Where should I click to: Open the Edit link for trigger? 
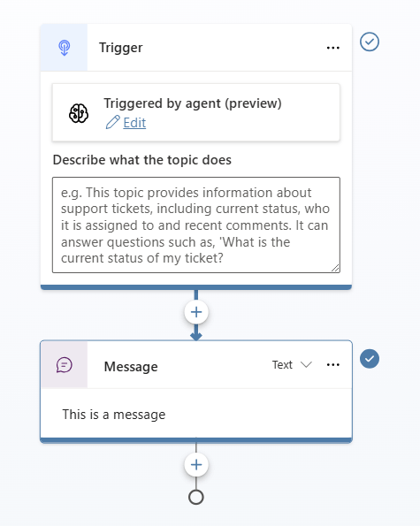click(134, 123)
